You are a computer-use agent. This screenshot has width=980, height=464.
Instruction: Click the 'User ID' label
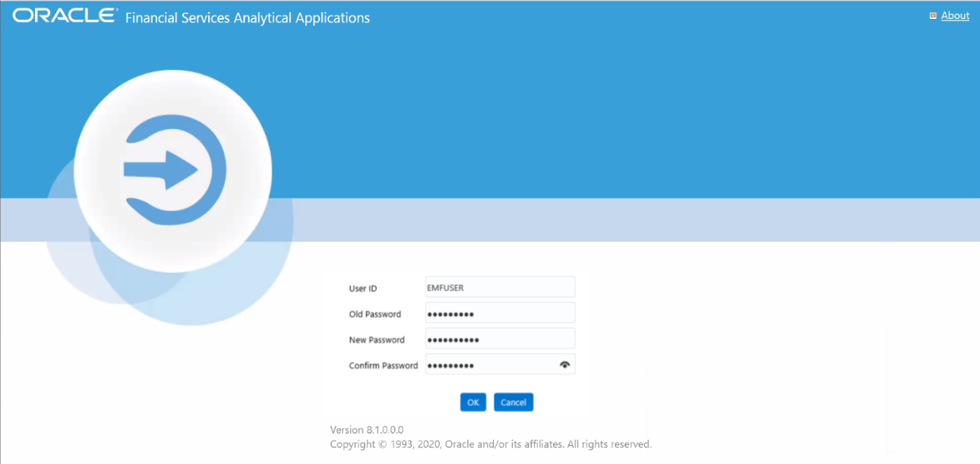[363, 289]
